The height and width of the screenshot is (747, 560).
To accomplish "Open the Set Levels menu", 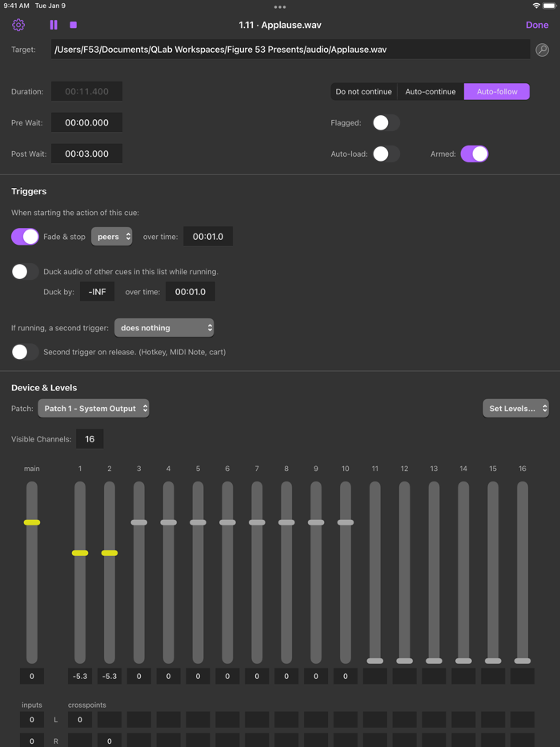I will point(516,408).
